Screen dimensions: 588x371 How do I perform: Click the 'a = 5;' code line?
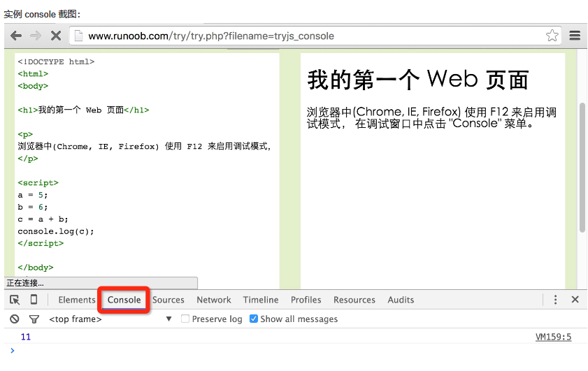(33, 195)
